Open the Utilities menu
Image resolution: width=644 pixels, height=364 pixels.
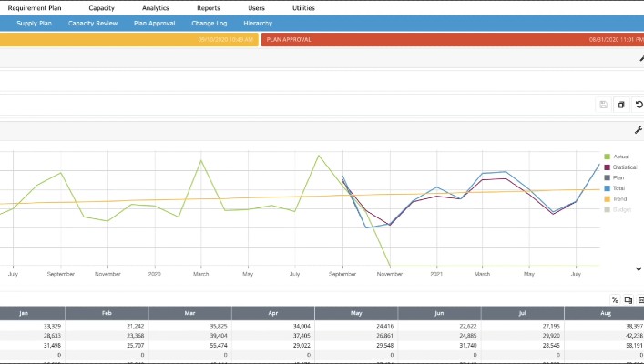305,7
